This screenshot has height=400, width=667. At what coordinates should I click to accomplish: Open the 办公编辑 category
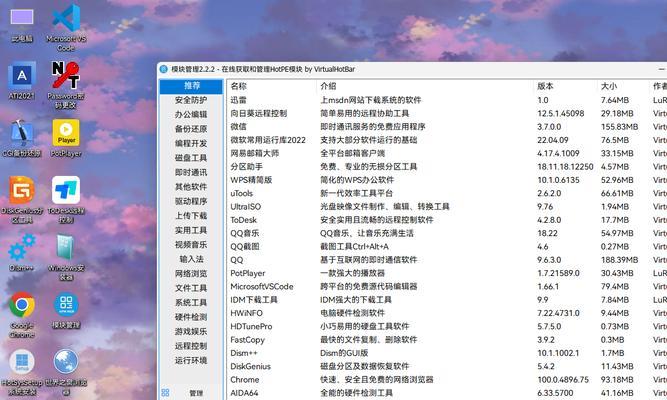coord(191,114)
